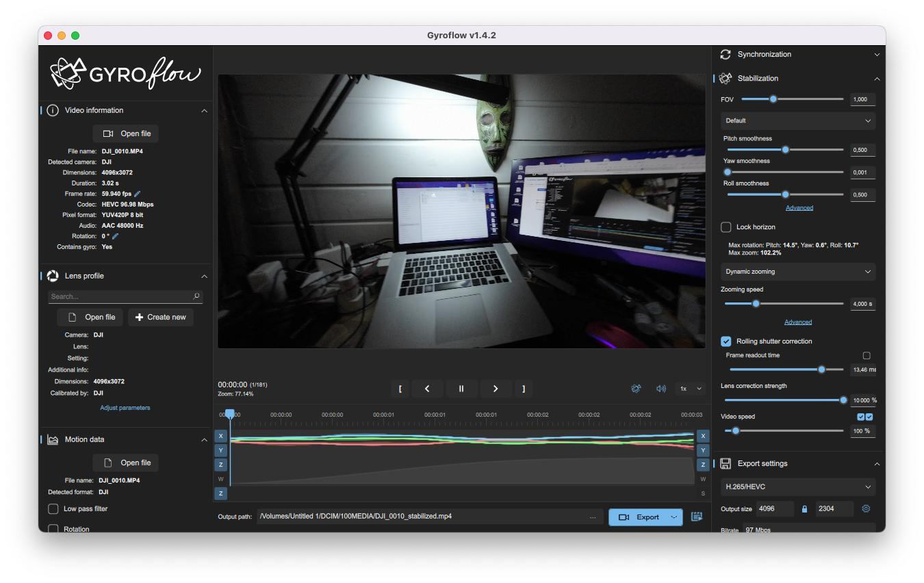
Task: Open Adjust parameters link
Action: 125,408
